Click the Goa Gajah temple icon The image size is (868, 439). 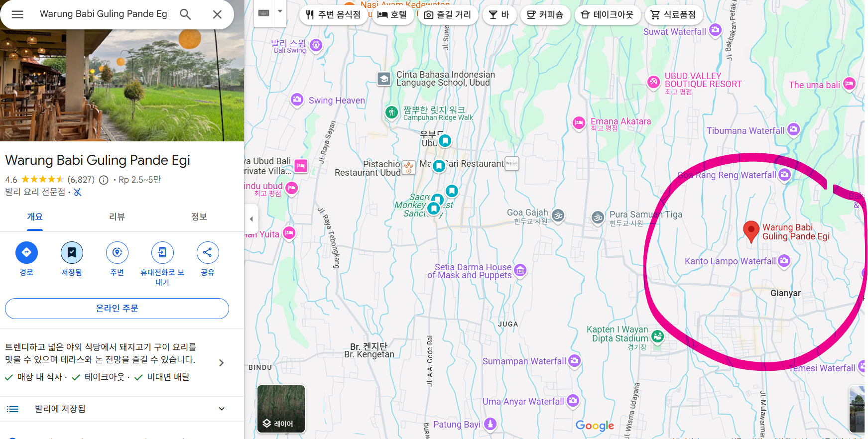558,216
